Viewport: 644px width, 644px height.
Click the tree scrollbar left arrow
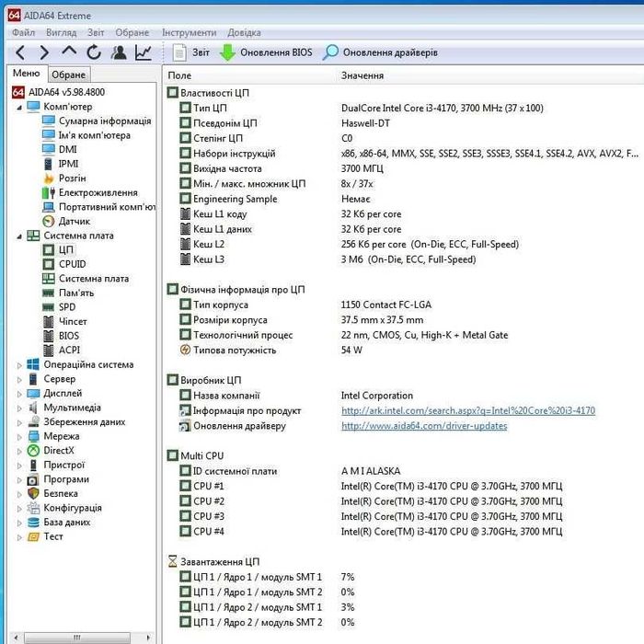click(x=16, y=637)
